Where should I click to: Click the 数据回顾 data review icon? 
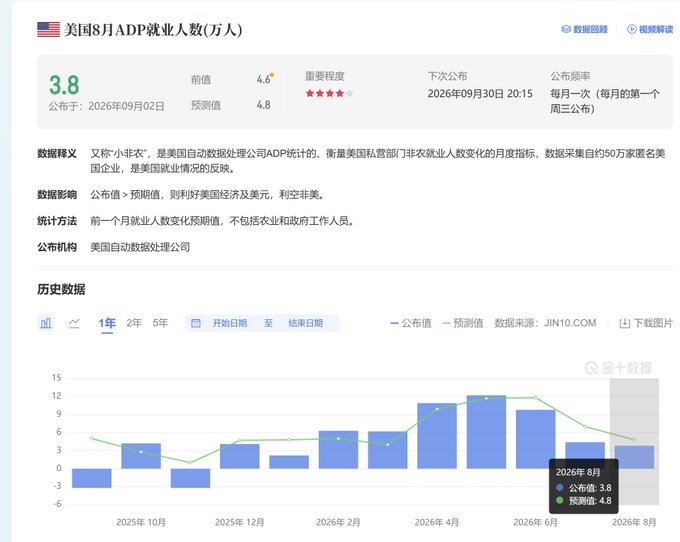[x=566, y=29]
